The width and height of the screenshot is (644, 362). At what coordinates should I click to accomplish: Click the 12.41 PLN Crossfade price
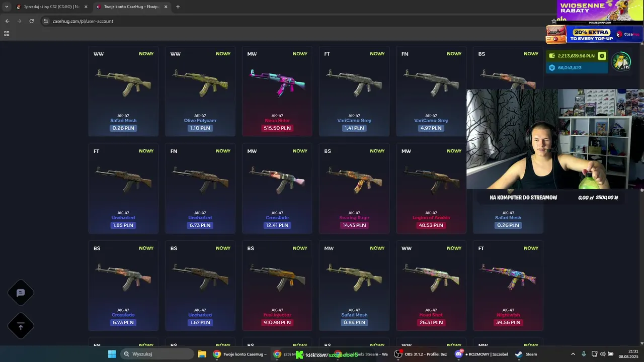pyautogui.click(x=277, y=225)
